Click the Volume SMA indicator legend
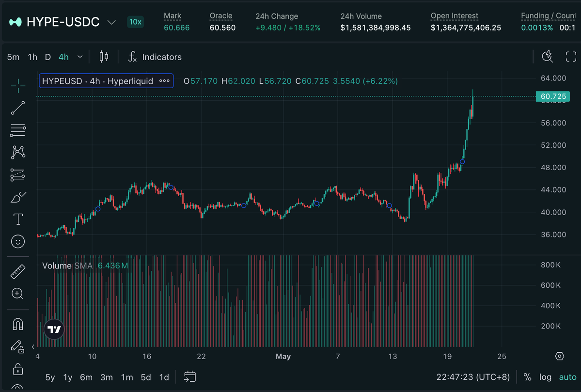The width and height of the screenshot is (581, 392). coord(85,266)
